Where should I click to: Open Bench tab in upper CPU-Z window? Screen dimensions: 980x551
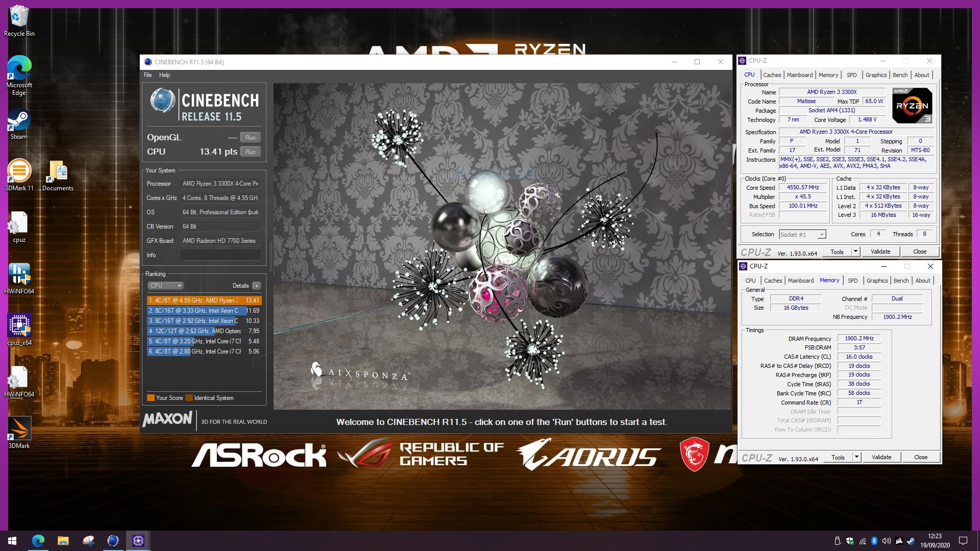pos(900,75)
